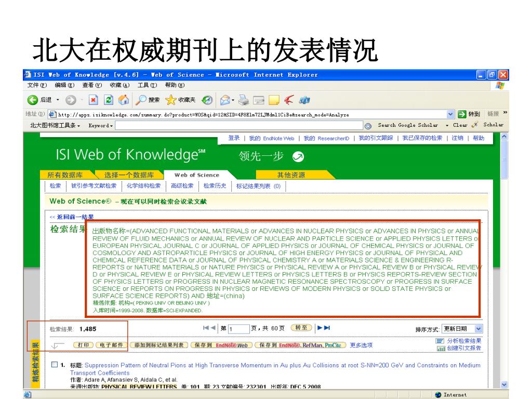Open the 编辑(E) menu
532x399 pixels.
64,85
